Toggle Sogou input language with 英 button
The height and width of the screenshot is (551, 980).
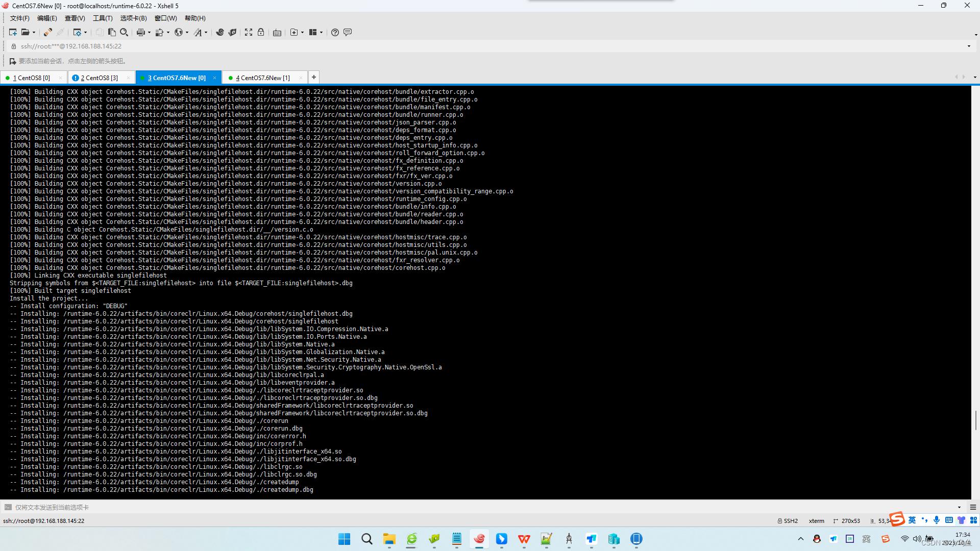click(x=912, y=520)
